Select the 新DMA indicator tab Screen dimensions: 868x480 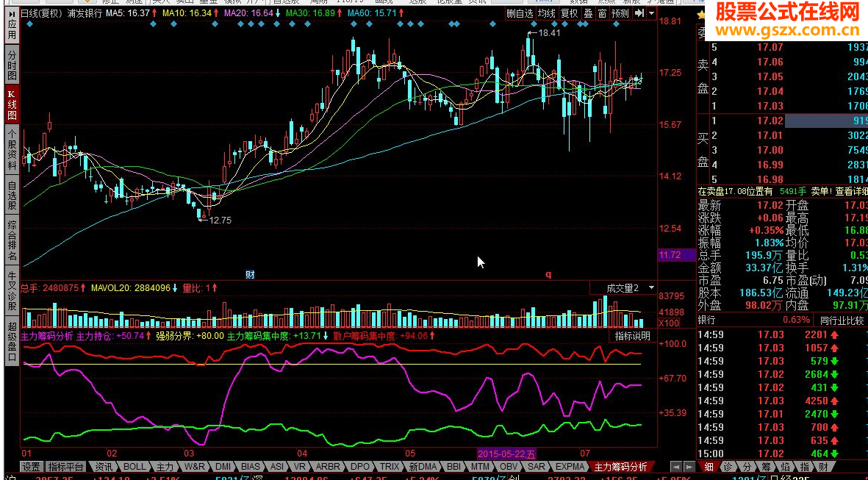(423, 467)
